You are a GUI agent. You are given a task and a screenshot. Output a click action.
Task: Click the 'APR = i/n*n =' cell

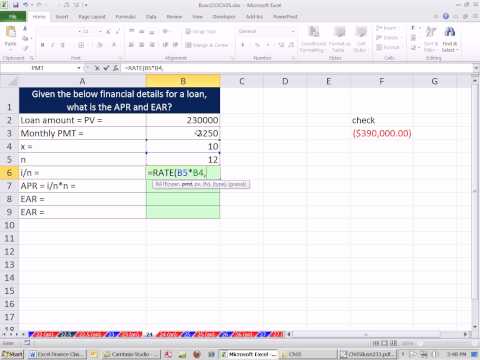(82, 186)
